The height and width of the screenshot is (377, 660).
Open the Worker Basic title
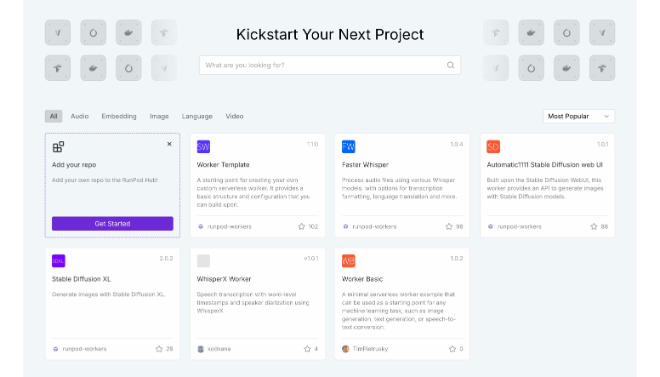[x=362, y=279]
